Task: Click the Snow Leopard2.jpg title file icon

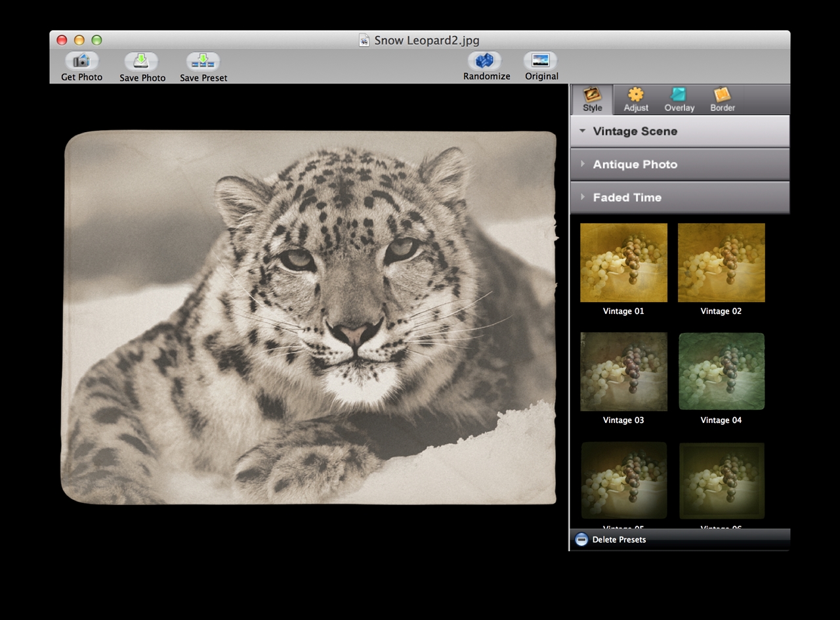Action: pyautogui.click(x=364, y=41)
